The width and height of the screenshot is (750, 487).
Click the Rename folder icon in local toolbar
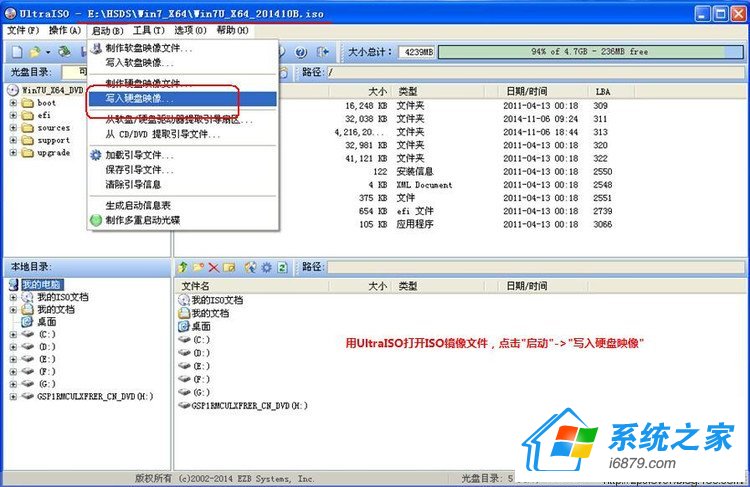229,267
